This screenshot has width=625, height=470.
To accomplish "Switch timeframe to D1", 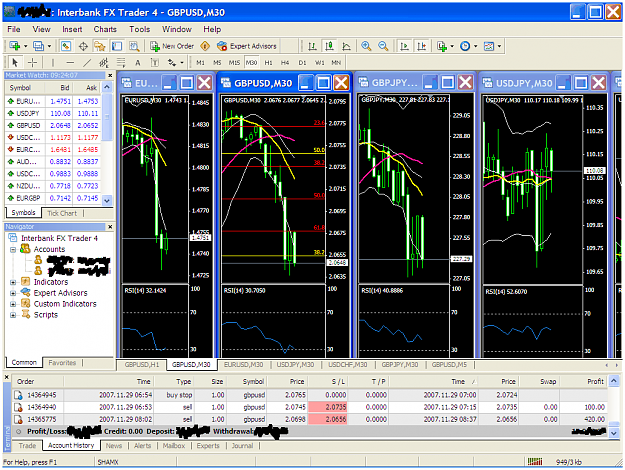I will [x=302, y=63].
